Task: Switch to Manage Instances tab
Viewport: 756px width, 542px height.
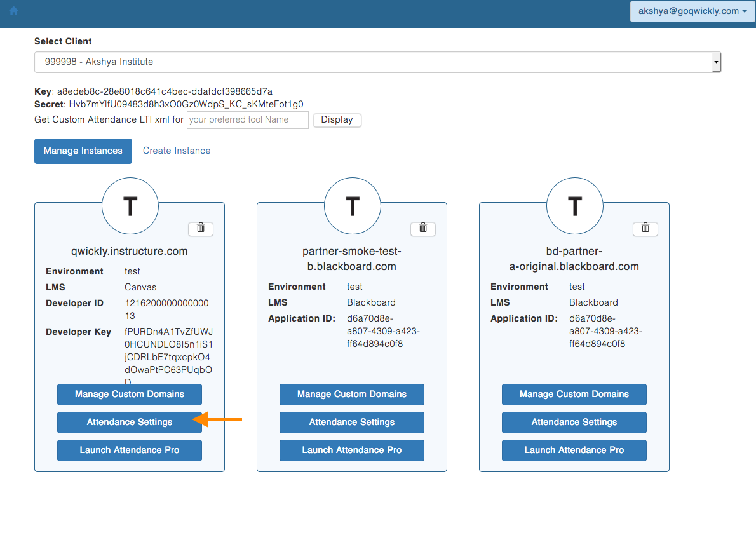Action: pos(83,151)
